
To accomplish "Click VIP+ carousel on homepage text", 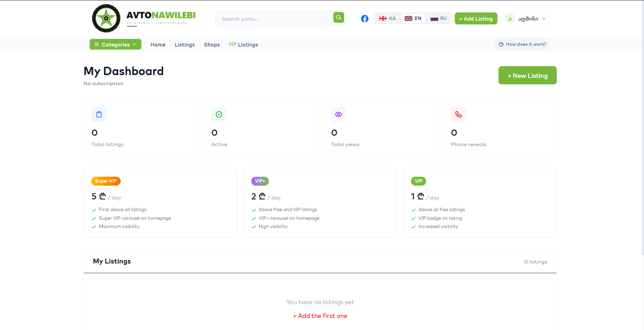I will (289, 218).
